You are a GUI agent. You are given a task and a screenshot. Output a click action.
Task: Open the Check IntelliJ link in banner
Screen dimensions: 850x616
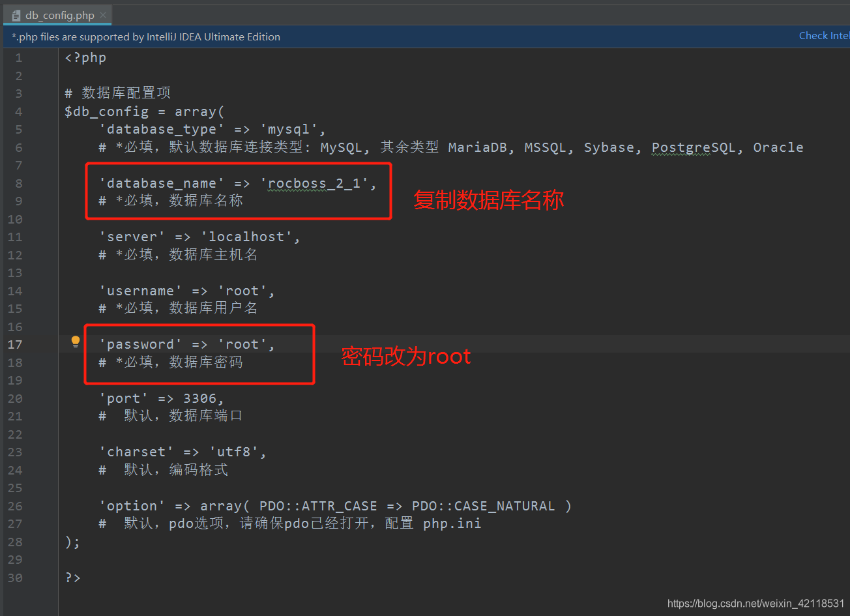[824, 36]
